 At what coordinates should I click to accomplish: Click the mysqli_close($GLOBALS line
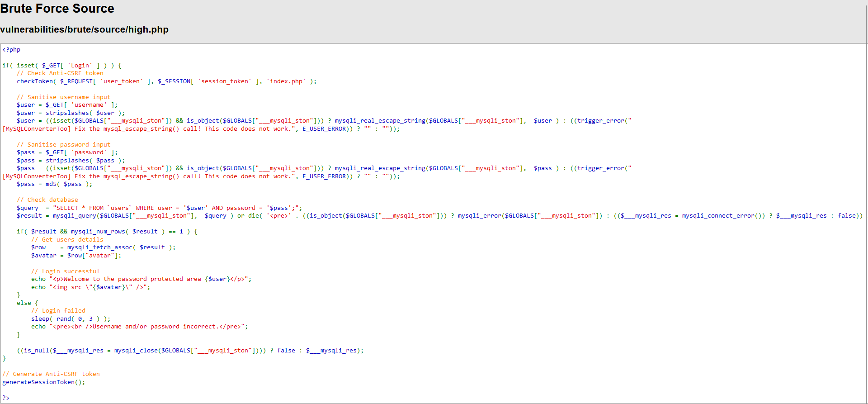click(x=190, y=351)
